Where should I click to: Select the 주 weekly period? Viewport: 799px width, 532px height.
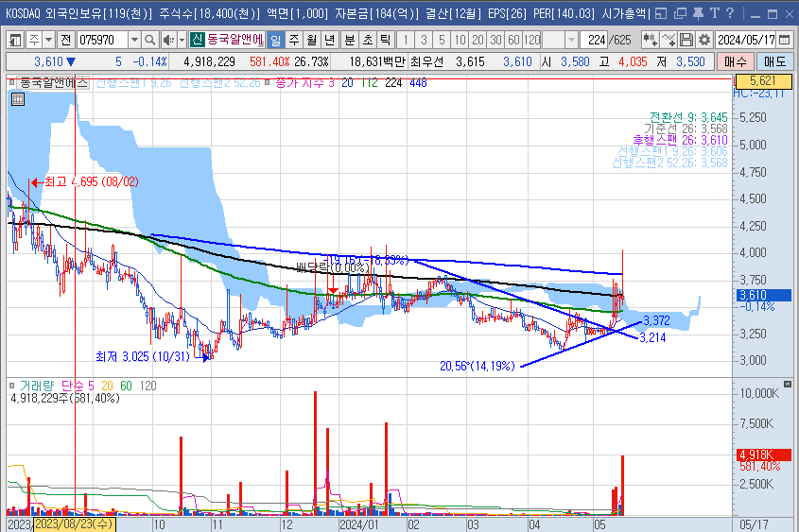tap(294, 39)
